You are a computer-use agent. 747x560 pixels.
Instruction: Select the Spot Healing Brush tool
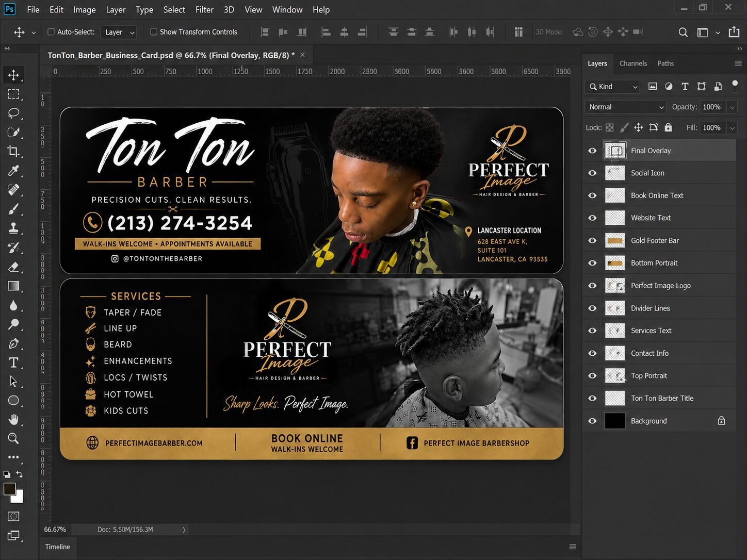click(13, 189)
